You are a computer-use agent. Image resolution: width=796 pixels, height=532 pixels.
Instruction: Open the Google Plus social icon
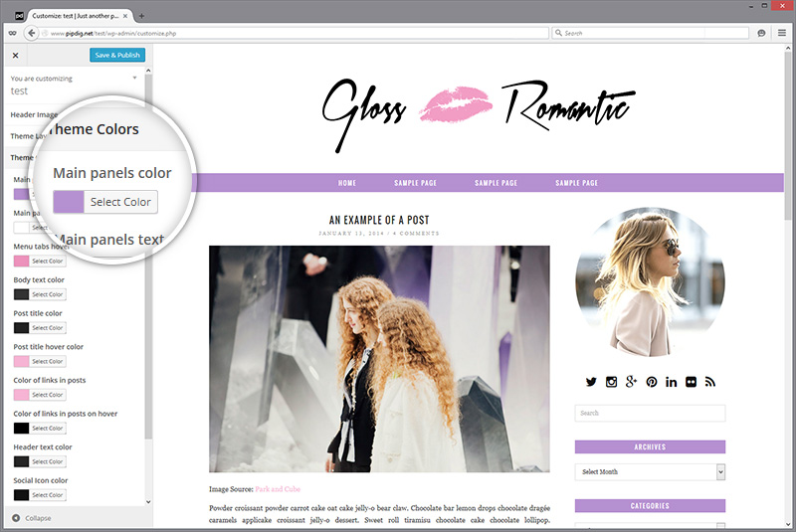(631, 382)
